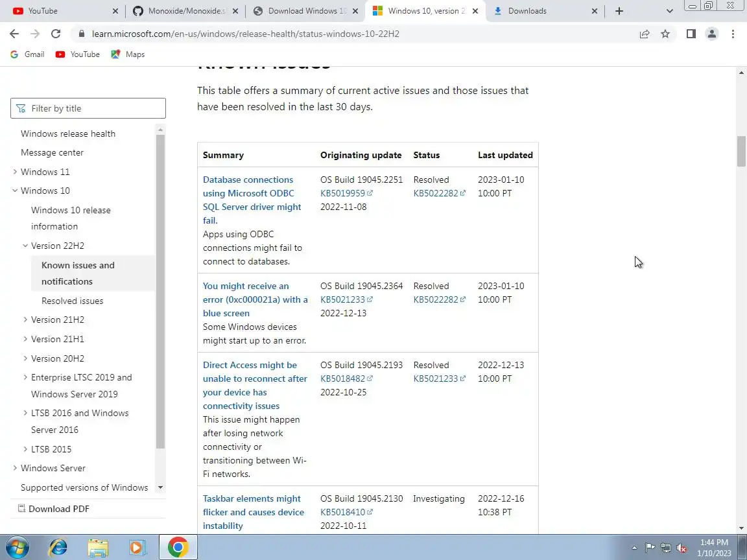Open the Direct Access reconnect issue link
The height and width of the screenshot is (560, 747).
pyautogui.click(x=255, y=385)
